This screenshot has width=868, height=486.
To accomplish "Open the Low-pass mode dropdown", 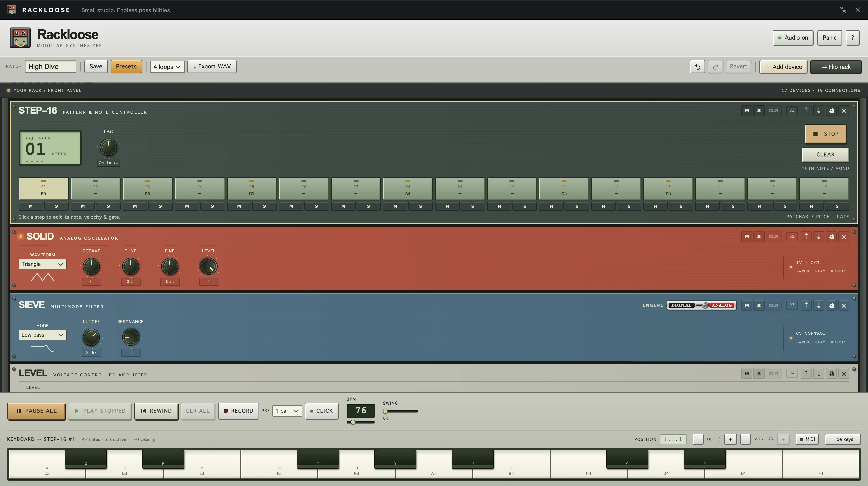I will (x=42, y=335).
